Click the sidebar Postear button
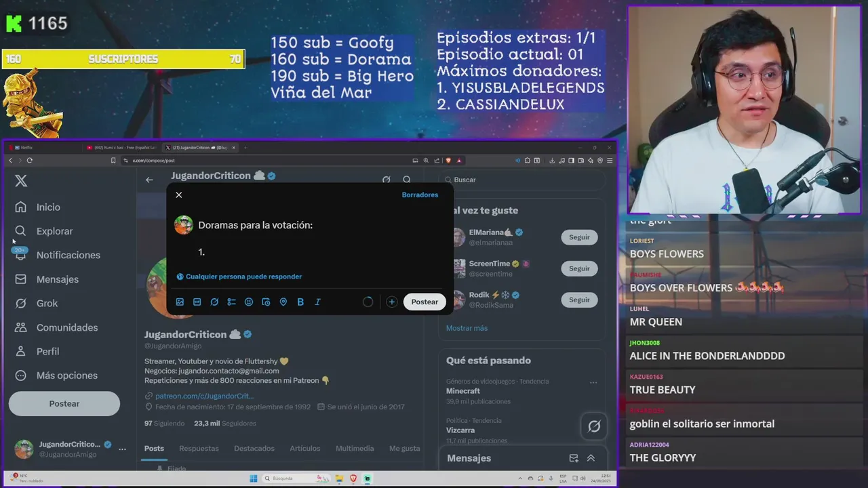Viewport: 868px width, 488px height. (64, 404)
